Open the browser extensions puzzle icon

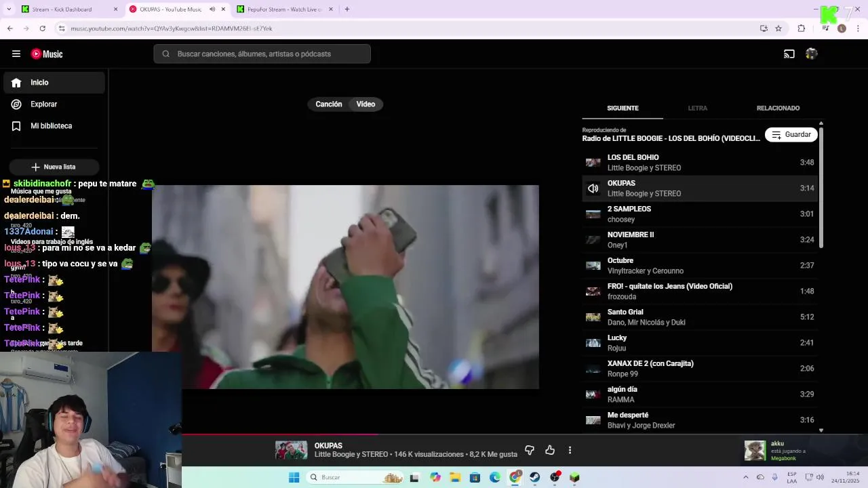click(802, 28)
